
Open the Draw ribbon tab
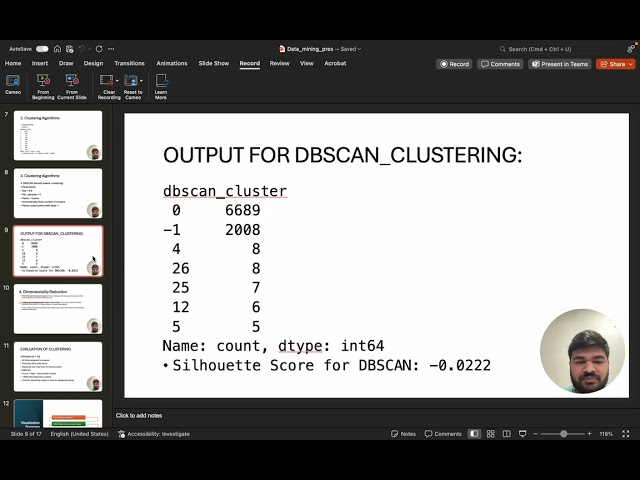click(x=66, y=63)
